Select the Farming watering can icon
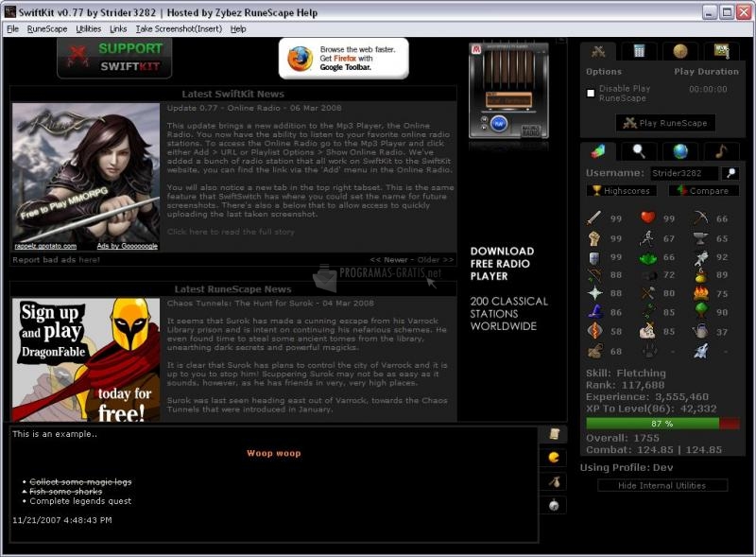Screen dimensions: 756x557 pos(700,332)
